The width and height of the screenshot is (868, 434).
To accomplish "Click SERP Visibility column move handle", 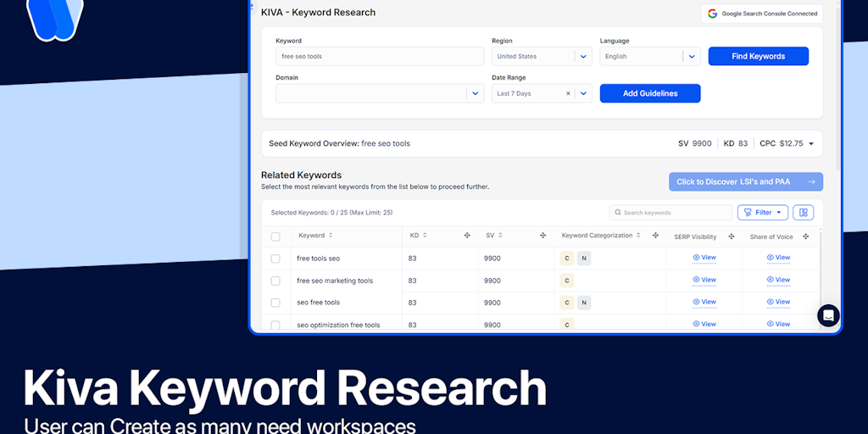I will pos(732,236).
